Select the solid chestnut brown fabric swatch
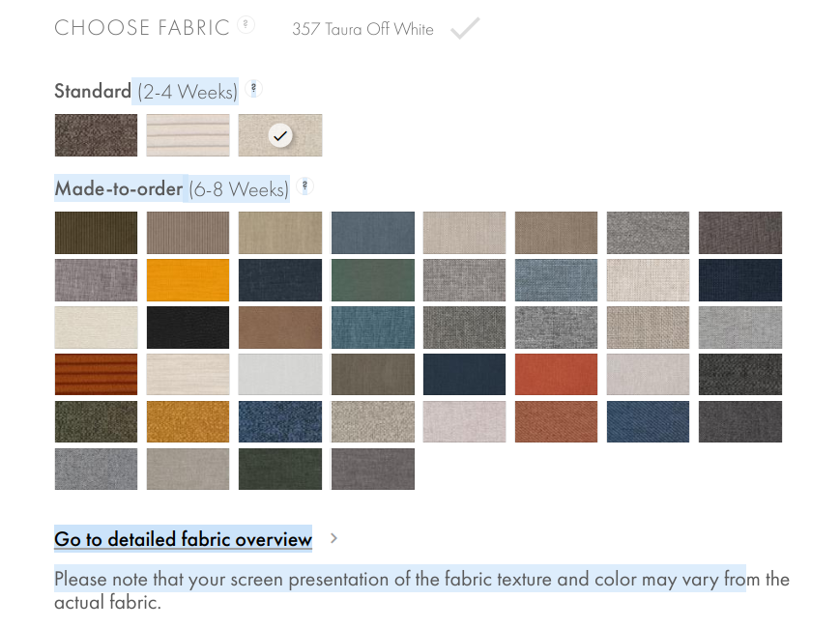Screen dimensions: 840x628 click(280, 328)
